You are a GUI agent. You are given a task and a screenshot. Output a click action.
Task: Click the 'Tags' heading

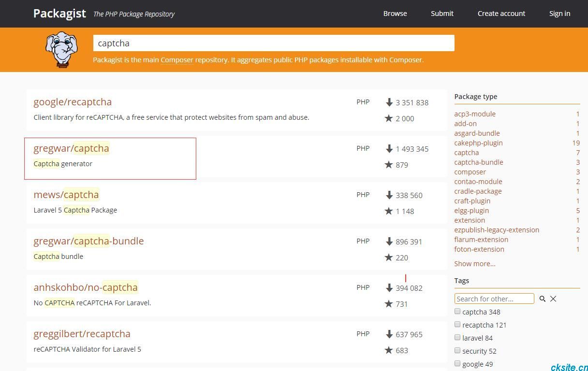462,281
